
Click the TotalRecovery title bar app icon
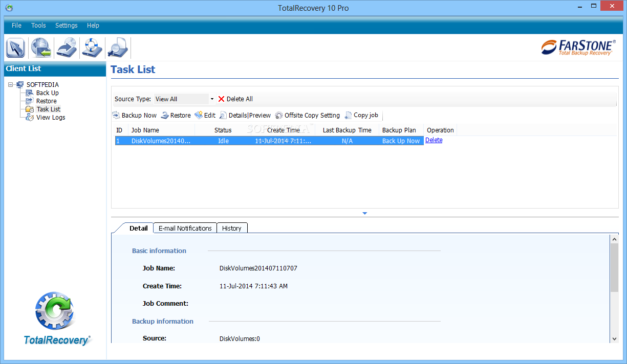coord(9,8)
